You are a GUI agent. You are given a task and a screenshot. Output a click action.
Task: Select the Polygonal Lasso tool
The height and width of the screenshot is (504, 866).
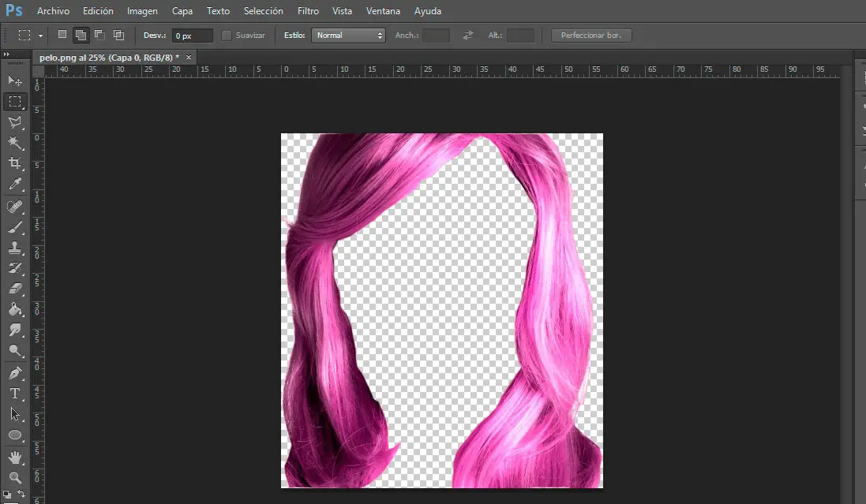coord(15,121)
